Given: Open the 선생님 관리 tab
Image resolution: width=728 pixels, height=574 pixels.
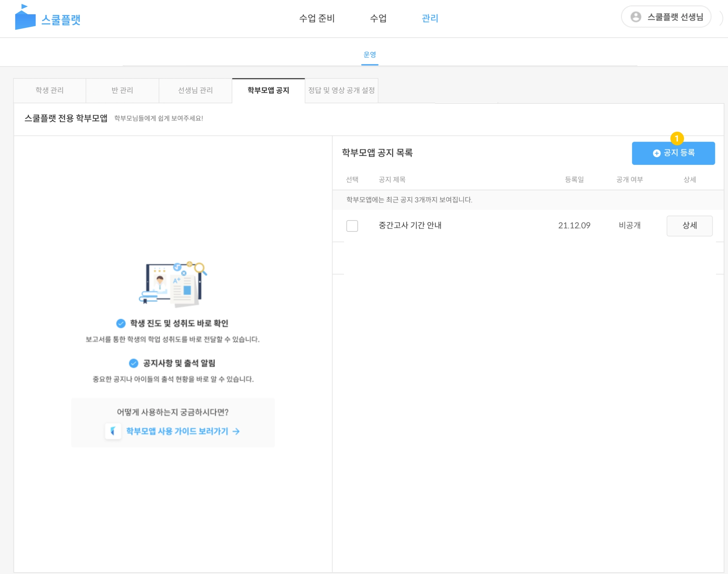Looking at the screenshot, I should (195, 90).
